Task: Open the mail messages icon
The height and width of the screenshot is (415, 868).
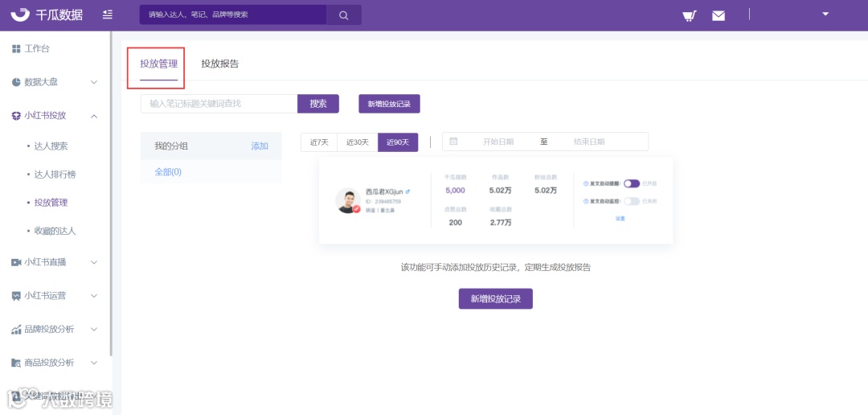Action: coord(719,15)
